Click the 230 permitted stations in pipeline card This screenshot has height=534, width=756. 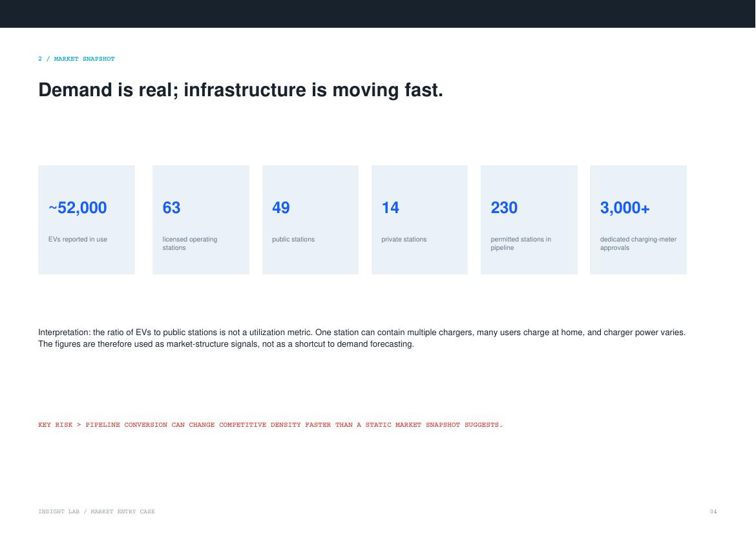click(x=529, y=220)
